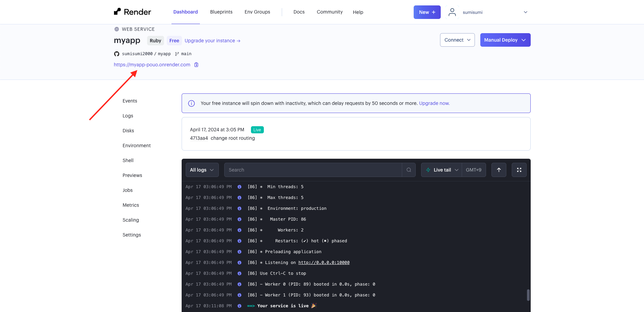Click the Ruby runtime badge
Viewport: 644px width, 312px height.
[x=155, y=41]
